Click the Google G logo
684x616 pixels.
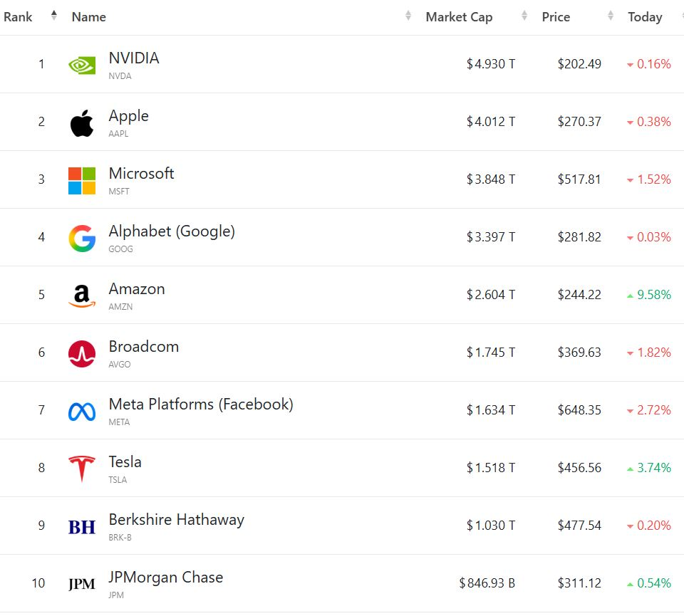[x=82, y=239]
